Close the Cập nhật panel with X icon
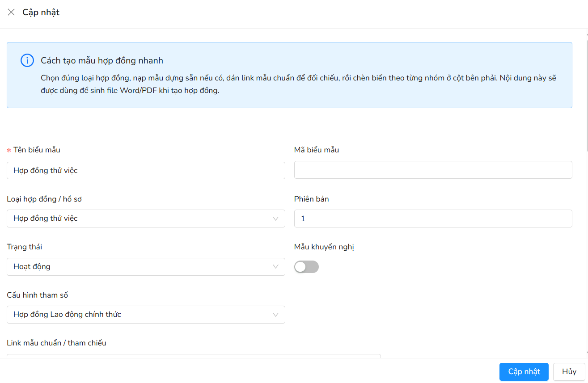 [x=11, y=12]
